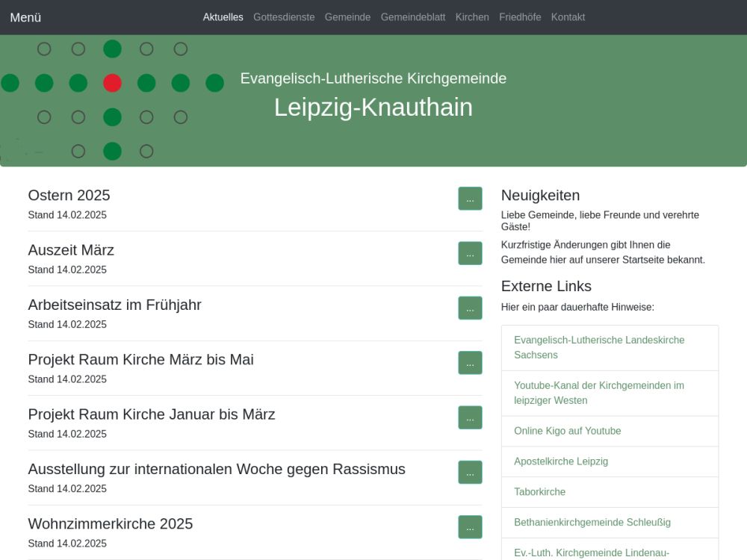Open the Friedhöfe navigation item
747x560 pixels.
tap(520, 17)
